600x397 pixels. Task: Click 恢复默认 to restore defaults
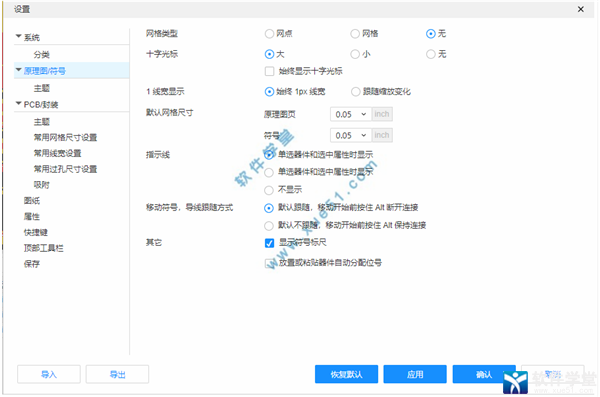[346, 374]
